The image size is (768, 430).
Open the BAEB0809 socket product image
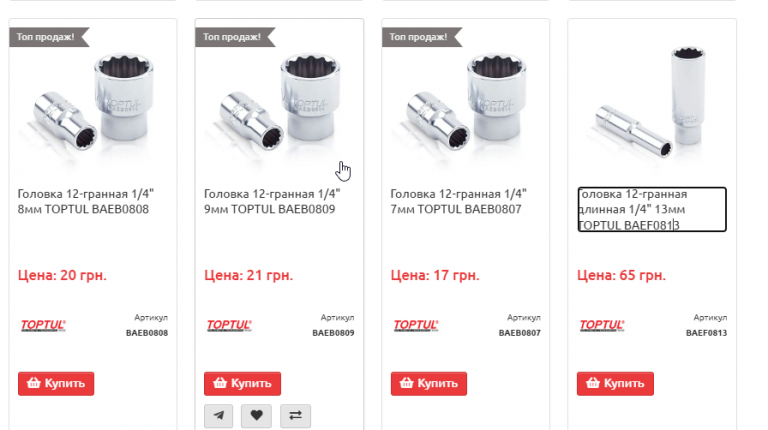[x=279, y=102]
